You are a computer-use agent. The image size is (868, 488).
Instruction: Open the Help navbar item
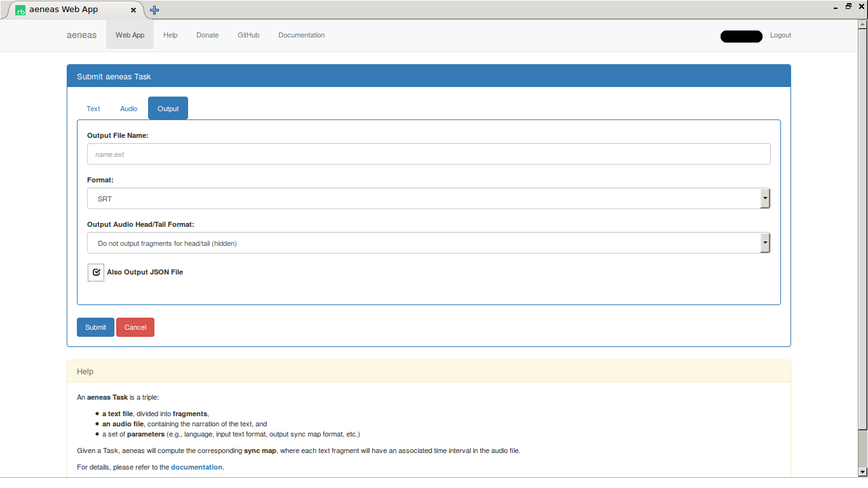[x=170, y=35]
